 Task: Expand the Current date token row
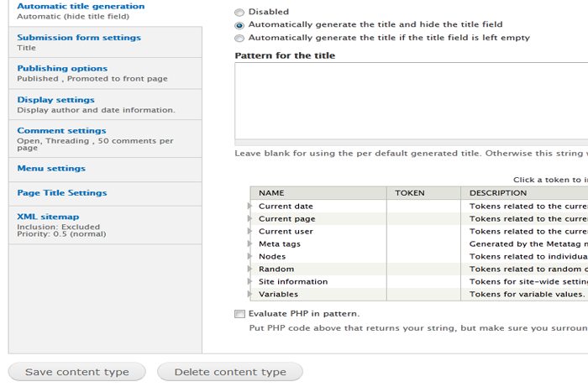click(x=249, y=206)
